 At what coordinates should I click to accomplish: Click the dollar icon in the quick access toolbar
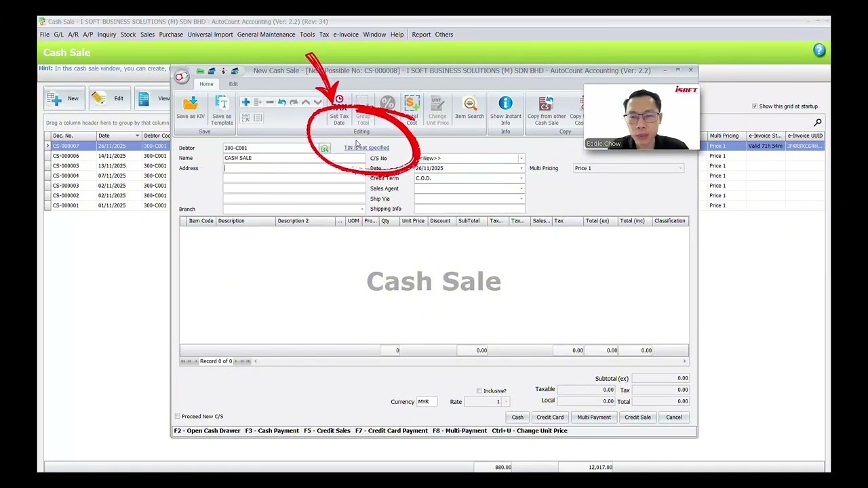click(x=223, y=70)
